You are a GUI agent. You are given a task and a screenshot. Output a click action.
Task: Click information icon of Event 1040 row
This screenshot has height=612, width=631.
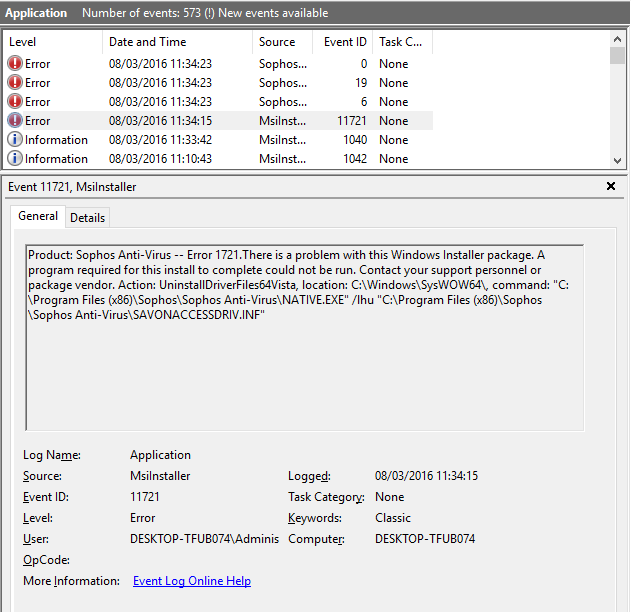click(15, 139)
